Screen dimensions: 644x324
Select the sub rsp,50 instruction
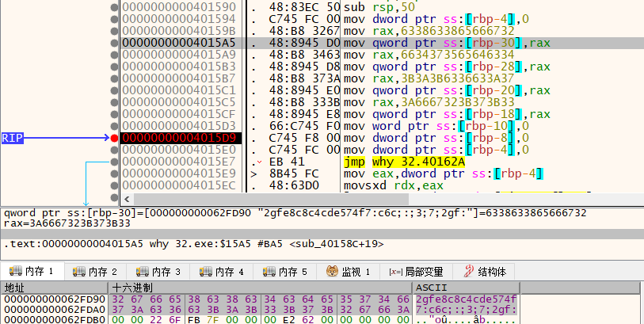tap(374, 6)
